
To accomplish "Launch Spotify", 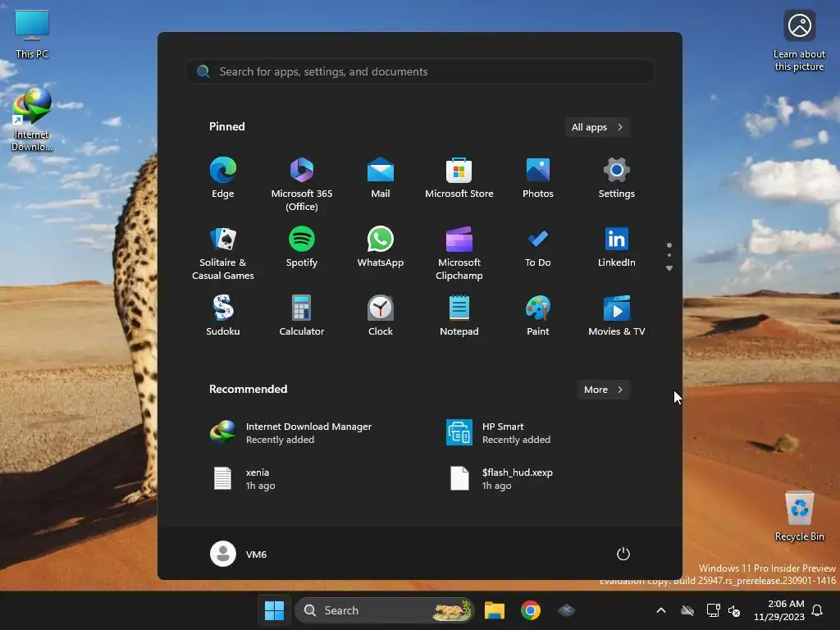I will [x=302, y=247].
